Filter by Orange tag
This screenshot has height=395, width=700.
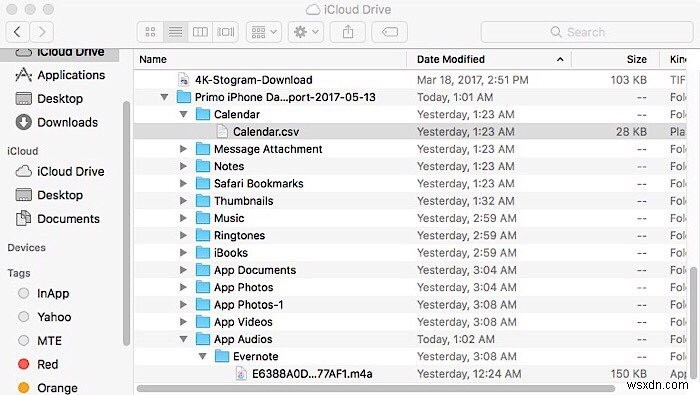(47, 388)
